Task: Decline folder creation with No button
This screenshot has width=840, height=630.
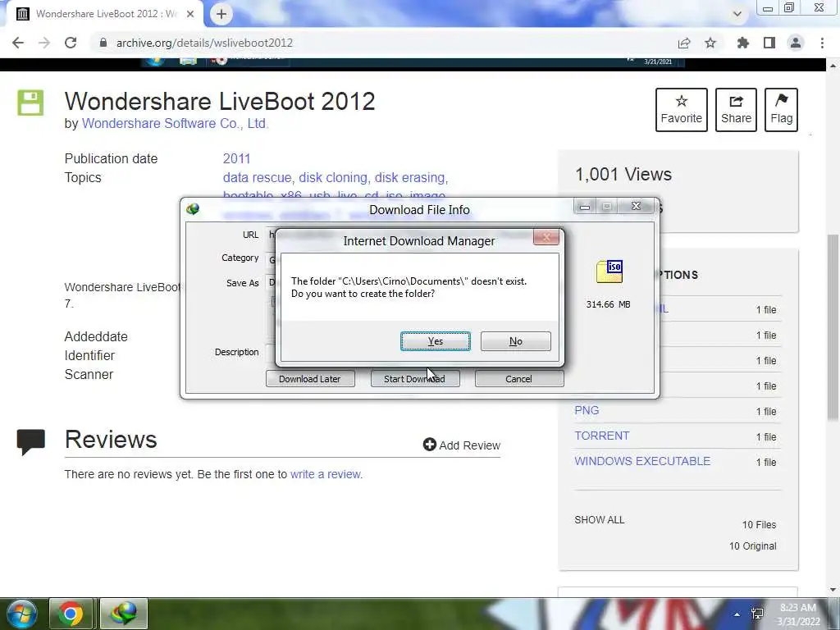Action: [515, 341]
